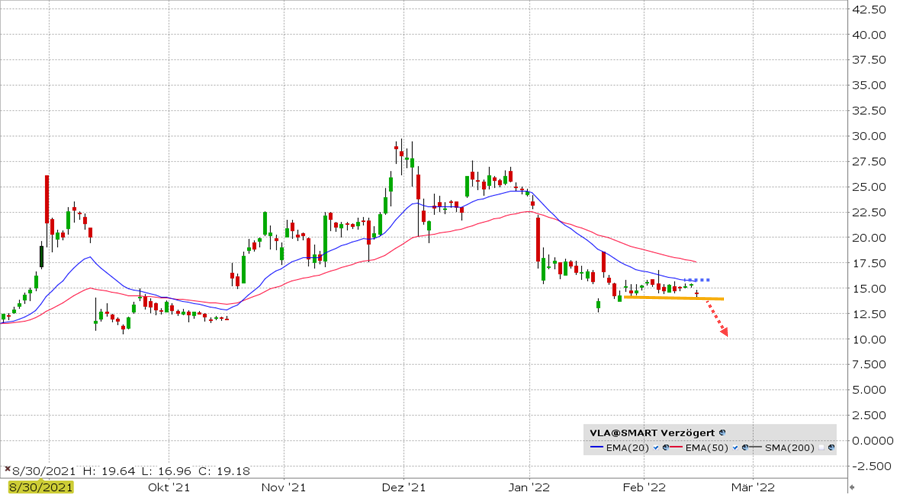This screenshot has width=900, height=500.
Task: Uncheck the EMA(20) indicator checkbox
Action: pyautogui.click(x=655, y=447)
